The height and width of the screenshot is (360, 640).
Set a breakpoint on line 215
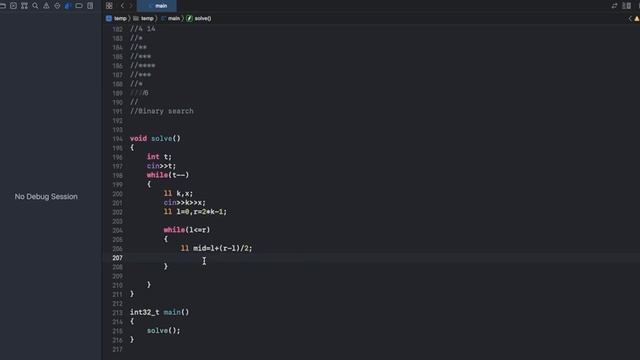click(117, 331)
